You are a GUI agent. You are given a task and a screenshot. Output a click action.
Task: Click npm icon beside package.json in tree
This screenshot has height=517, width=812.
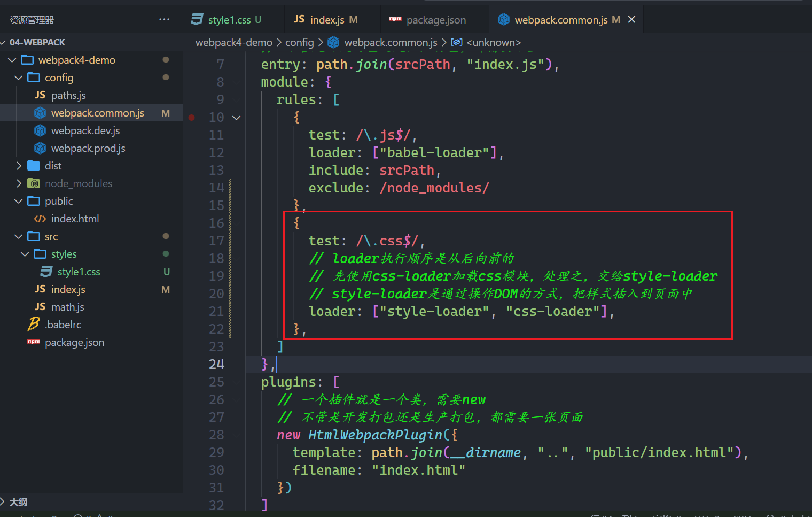click(x=34, y=342)
